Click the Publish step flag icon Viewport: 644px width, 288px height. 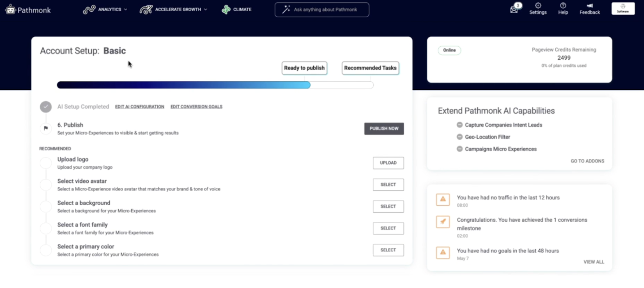[x=46, y=128]
